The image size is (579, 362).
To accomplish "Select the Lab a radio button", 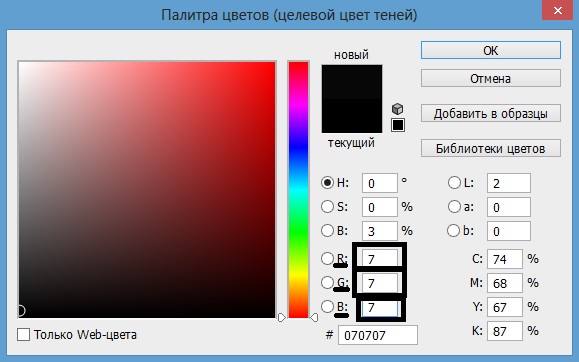I will [x=454, y=206].
